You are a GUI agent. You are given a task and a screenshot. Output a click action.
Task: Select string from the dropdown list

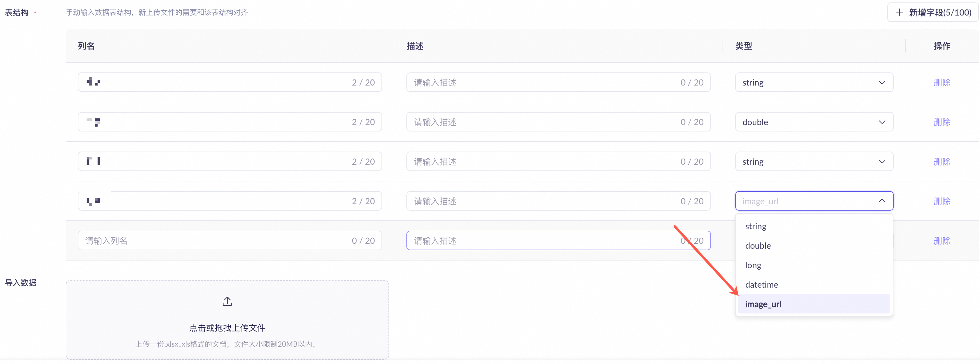coord(756,226)
